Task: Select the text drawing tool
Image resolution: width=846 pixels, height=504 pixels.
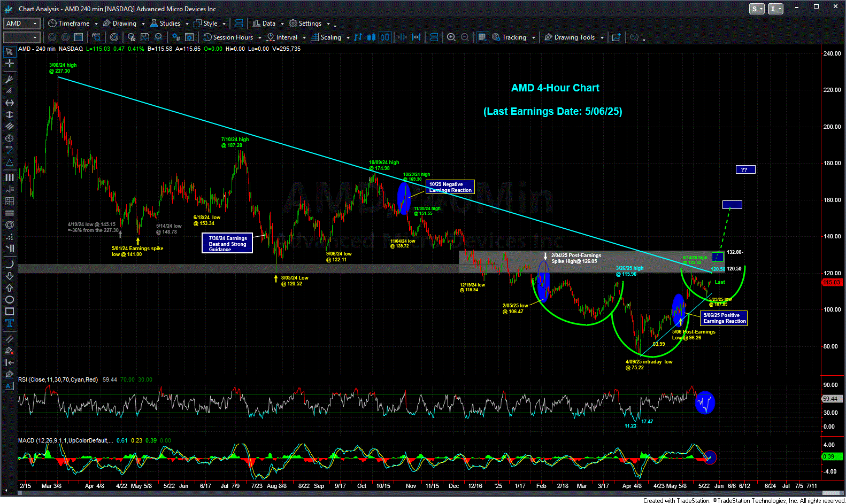Action: (x=9, y=323)
